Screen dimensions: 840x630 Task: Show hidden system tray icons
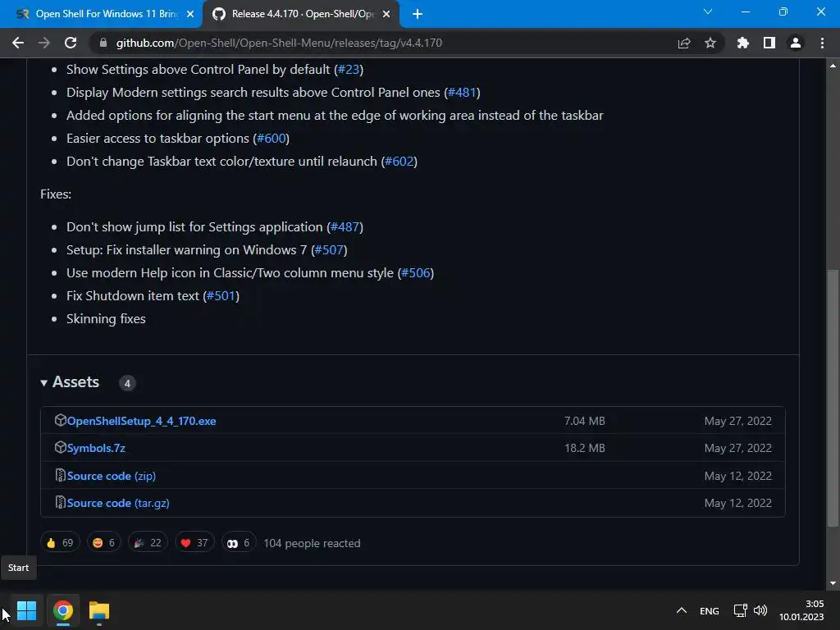(682, 610)
